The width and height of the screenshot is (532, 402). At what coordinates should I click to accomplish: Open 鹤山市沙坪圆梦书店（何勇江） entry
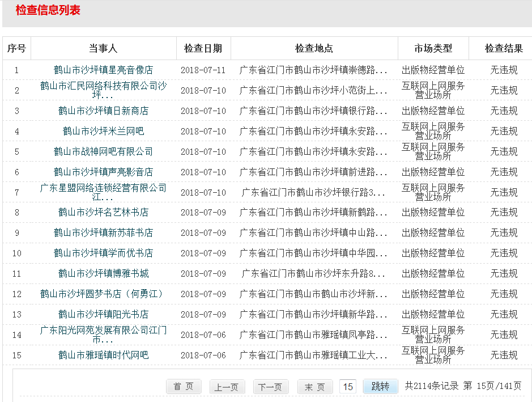[x=103, y=294]
